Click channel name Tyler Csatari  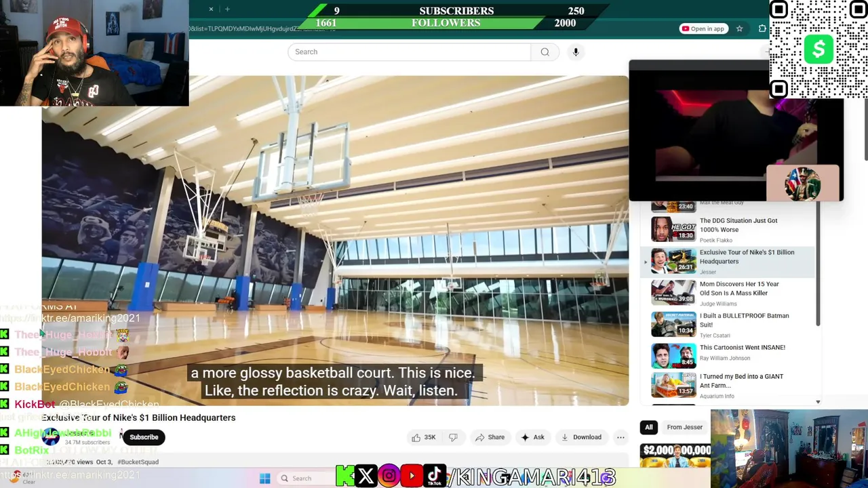click(715, 335)
